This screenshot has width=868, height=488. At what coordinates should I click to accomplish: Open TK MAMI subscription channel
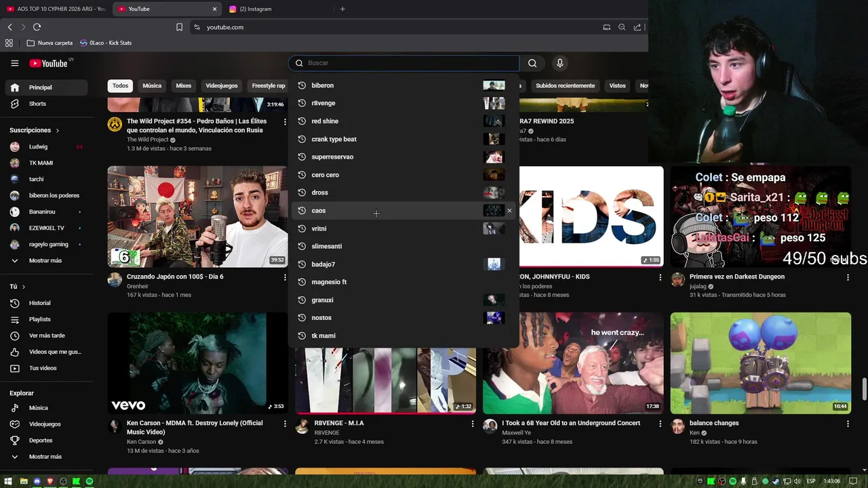(x=46, y=163)
